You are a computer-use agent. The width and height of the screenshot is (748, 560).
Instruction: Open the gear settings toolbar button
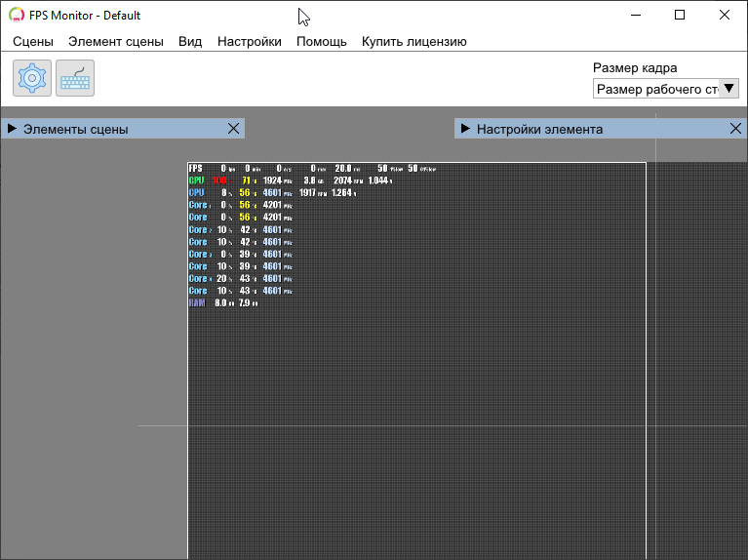click(32, 78)
